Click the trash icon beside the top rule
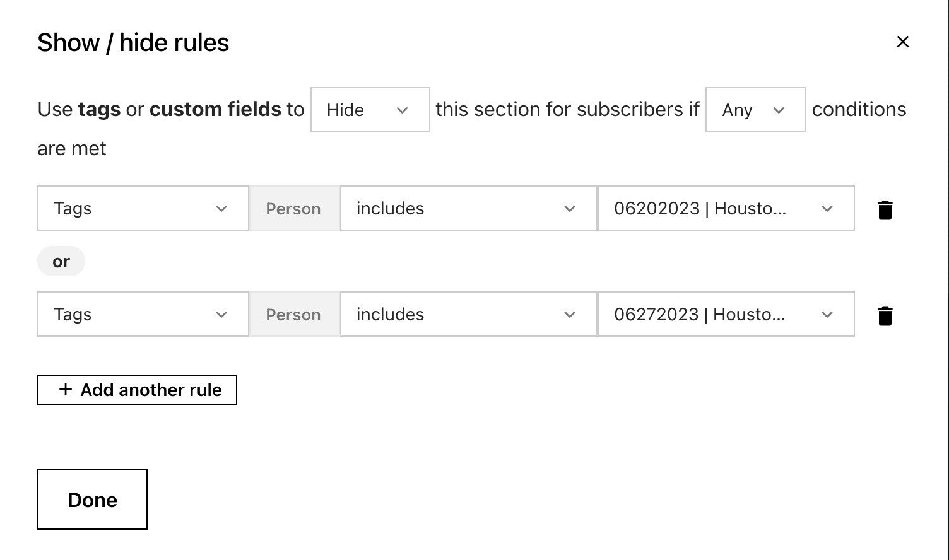The image size is (949, 560). (x=885, y=209)
